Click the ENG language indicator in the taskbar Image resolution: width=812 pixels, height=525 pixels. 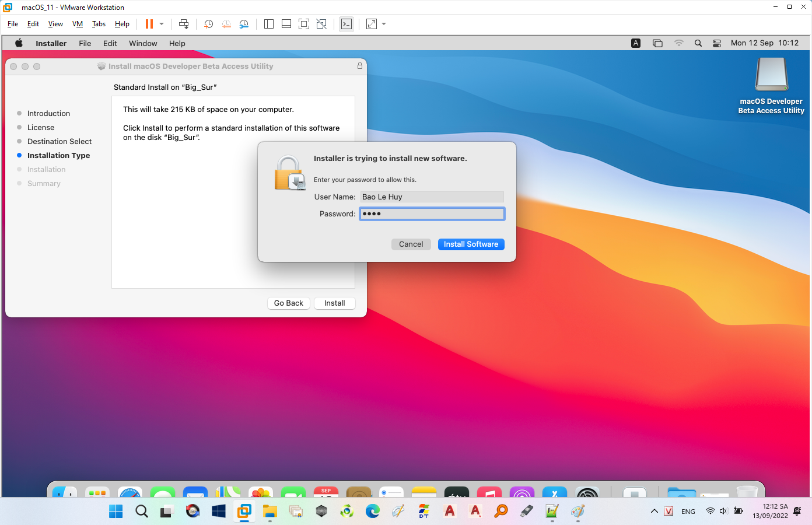[688, 512]
